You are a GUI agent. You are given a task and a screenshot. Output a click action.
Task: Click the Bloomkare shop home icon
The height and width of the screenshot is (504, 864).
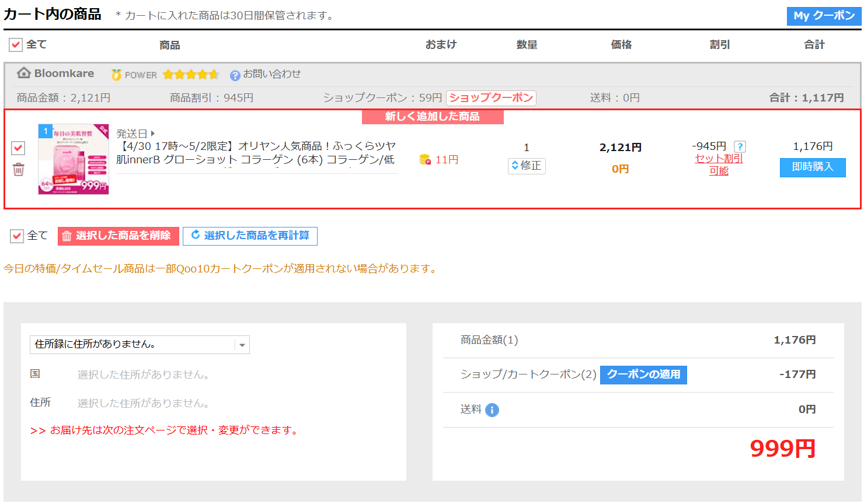coord(23,73)
